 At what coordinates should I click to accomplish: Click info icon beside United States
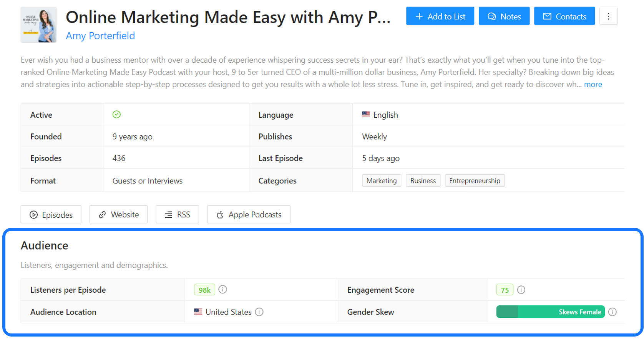click(259, 312)
